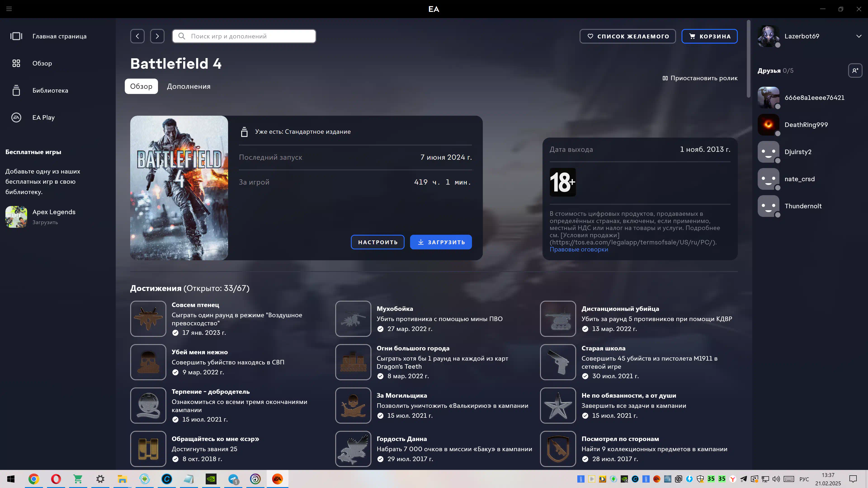The width and height of the screenshot is (868, 488).
Task: Click the Старая школа pistol achievement icon
Action: [x=558, y=362]
